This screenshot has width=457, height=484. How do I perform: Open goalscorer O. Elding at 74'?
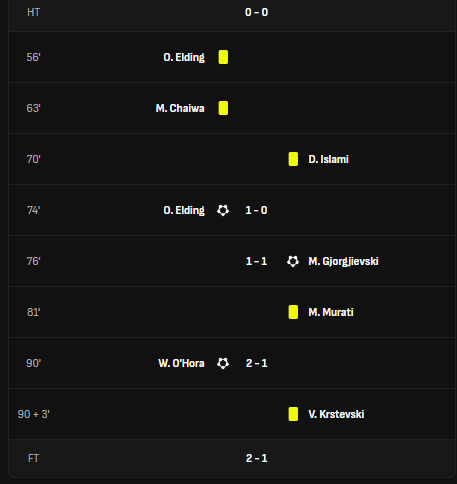(x=184, y=210)
